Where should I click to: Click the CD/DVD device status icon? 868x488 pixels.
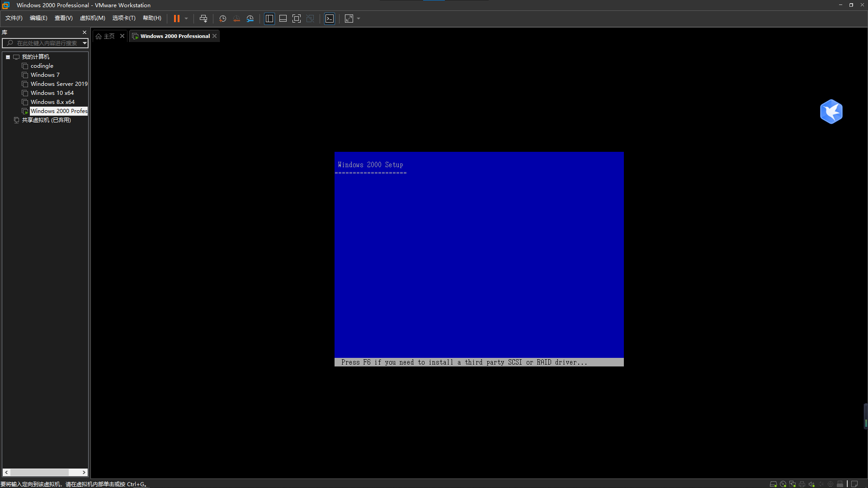(x=783, y=484)
